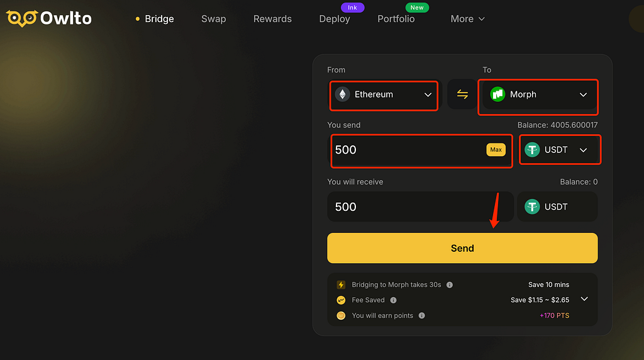Open the USDT token selector dropdown

559,150
